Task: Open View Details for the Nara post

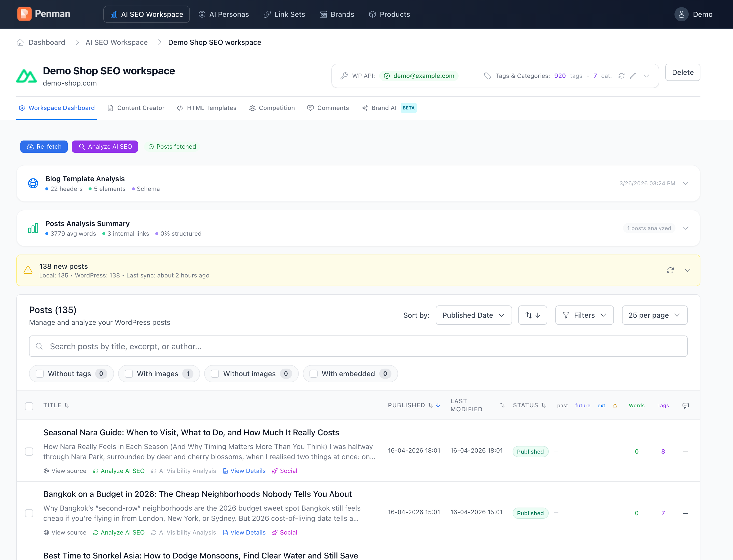Action: [244, 471]
